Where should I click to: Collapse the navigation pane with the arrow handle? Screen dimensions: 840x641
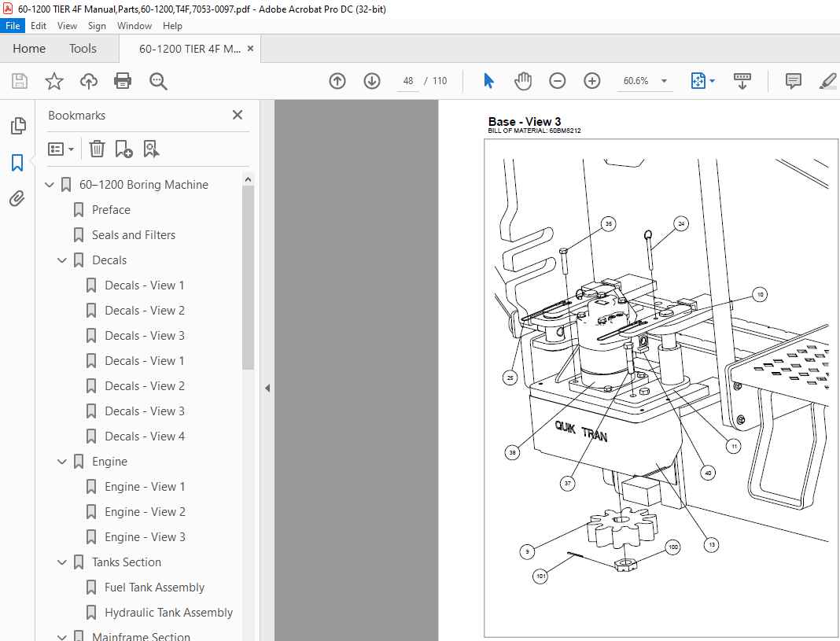click(267, 388)
